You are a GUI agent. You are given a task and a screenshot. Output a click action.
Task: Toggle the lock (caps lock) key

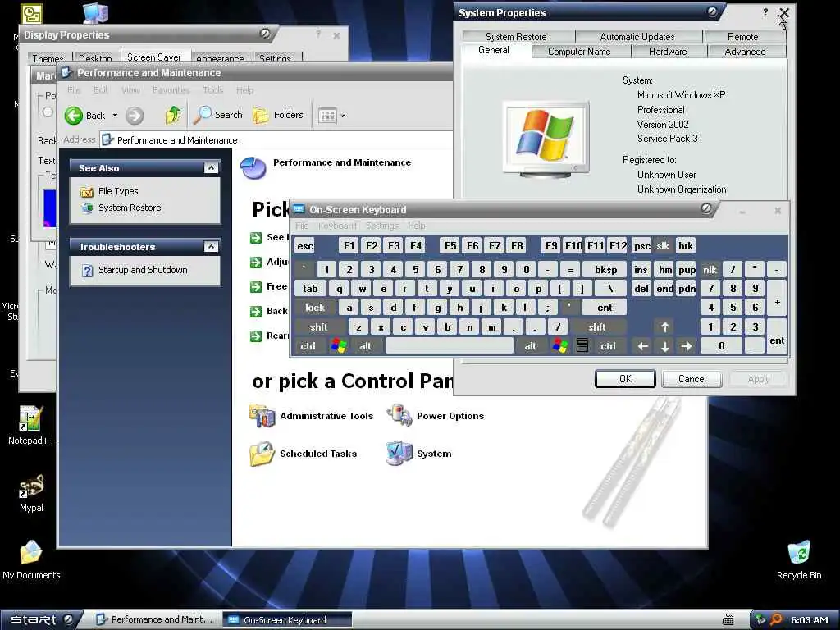click(x=315, y=308)
